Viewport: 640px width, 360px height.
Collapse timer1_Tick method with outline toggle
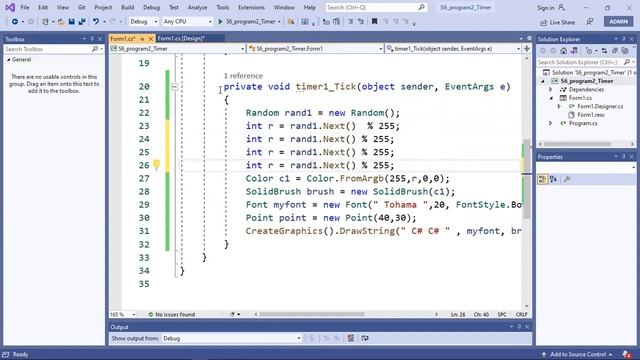175,87
